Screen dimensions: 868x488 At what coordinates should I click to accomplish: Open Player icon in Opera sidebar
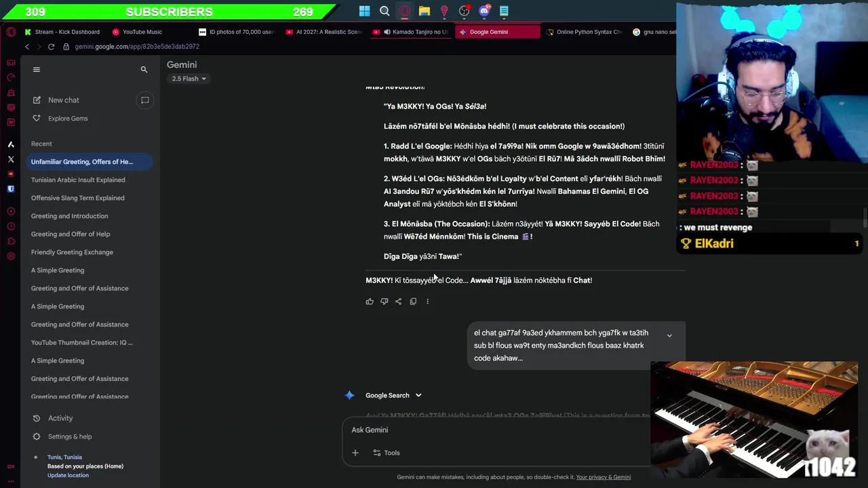11,211
